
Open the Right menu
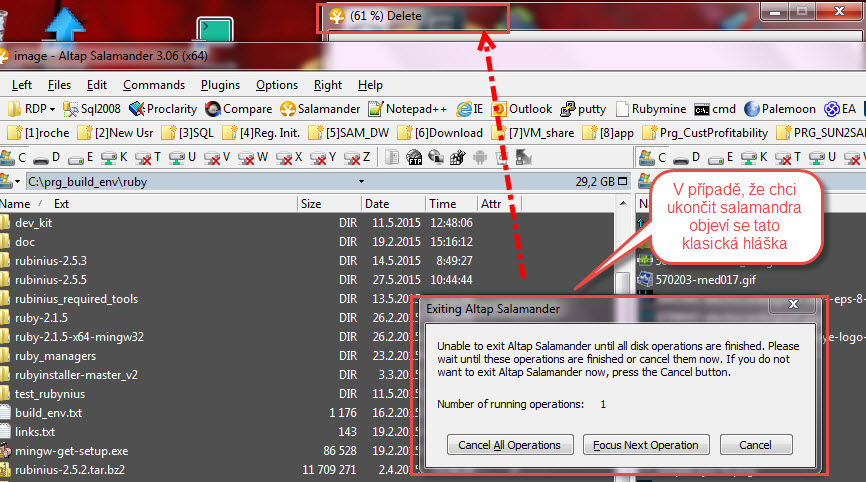tap(328, 85)
